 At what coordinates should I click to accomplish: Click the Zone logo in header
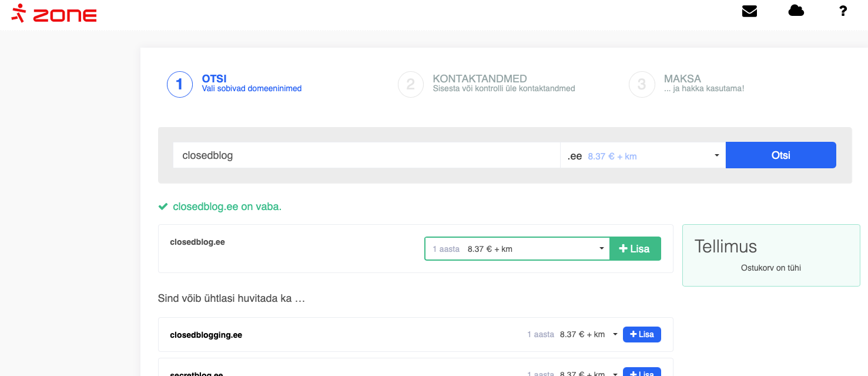click(x=54, y=13)
